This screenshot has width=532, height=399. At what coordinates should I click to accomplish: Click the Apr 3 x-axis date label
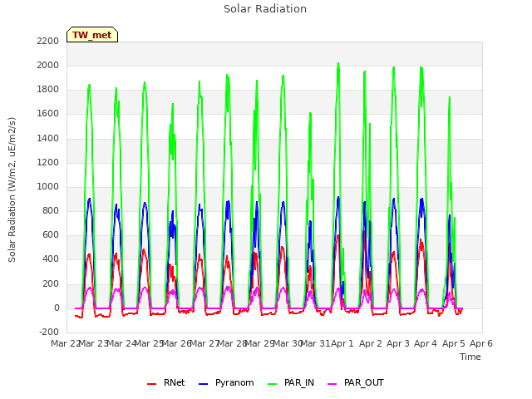[398, 343]
